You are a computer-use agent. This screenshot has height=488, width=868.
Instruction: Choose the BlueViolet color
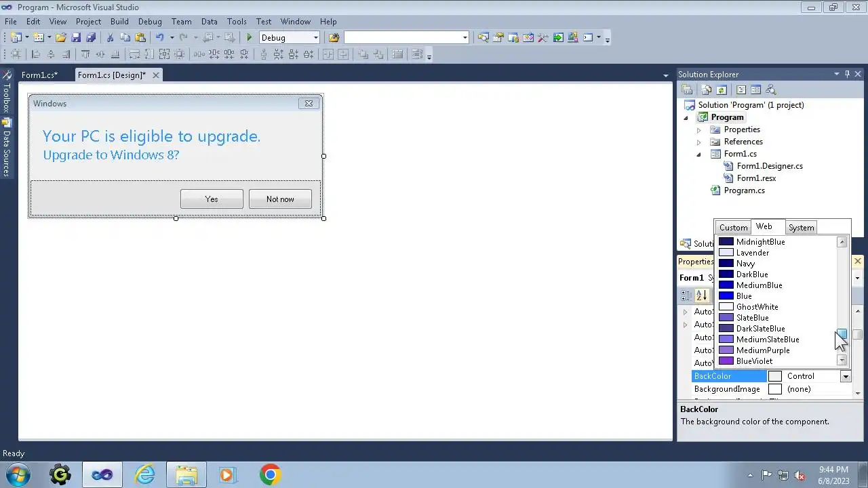[778, 361]
